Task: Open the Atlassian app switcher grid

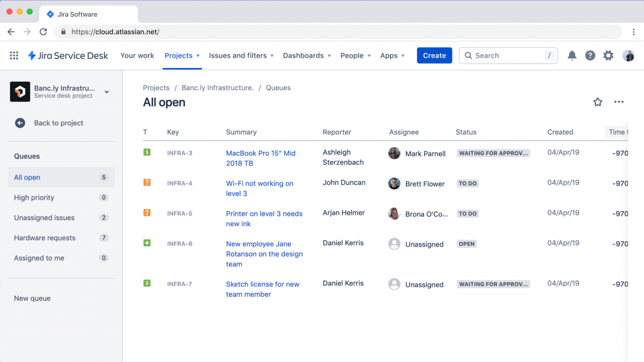Action: (14, 55)
